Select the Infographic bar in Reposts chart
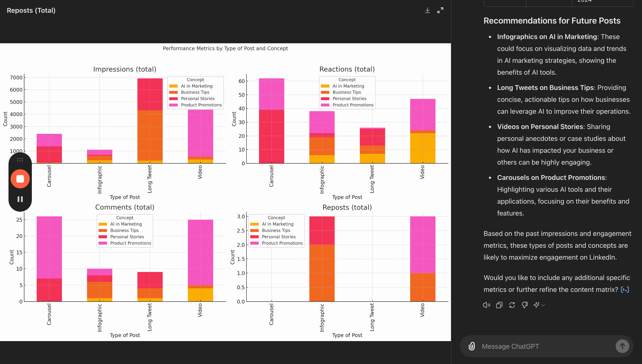This screenshot has width=642, height=364. pyautogui.click(x=322, y=259)
